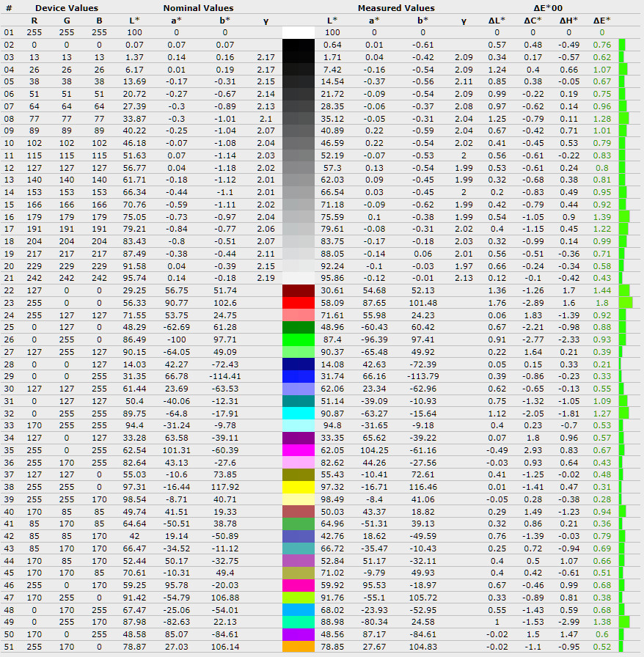Select the bright green swatch in row 26
Image resolution: width=644 pixels, height=657 pixels.
tap(299, 339)
